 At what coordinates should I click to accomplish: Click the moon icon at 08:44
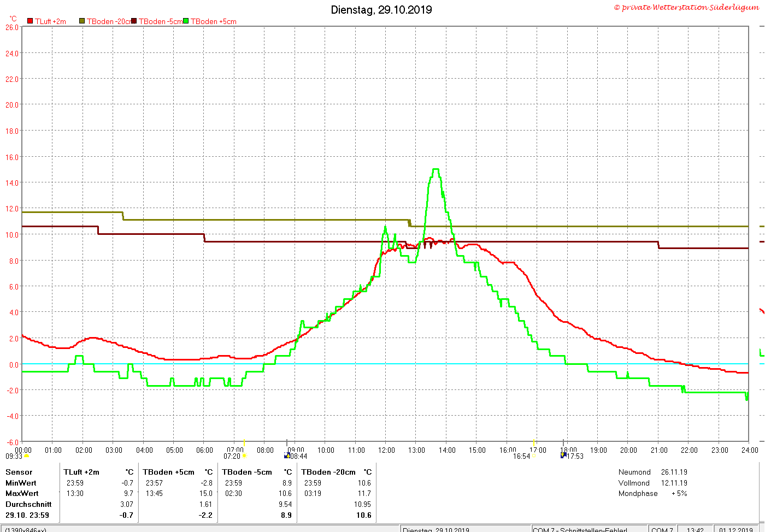[x=287, y=456]
